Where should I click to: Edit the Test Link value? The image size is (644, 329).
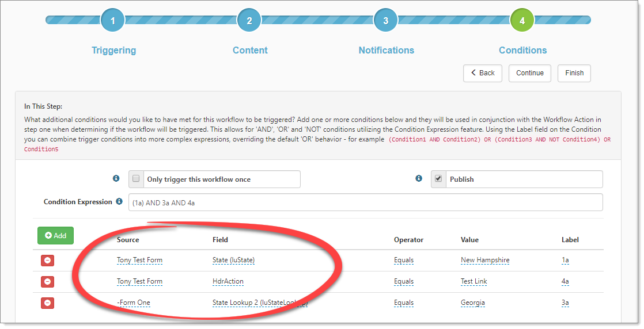coord(475,281)
